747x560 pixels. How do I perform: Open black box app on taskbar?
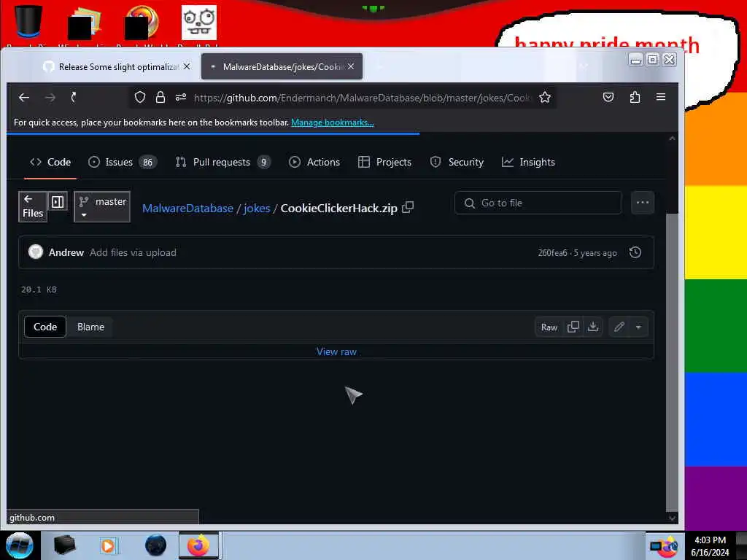coord(65,545)
